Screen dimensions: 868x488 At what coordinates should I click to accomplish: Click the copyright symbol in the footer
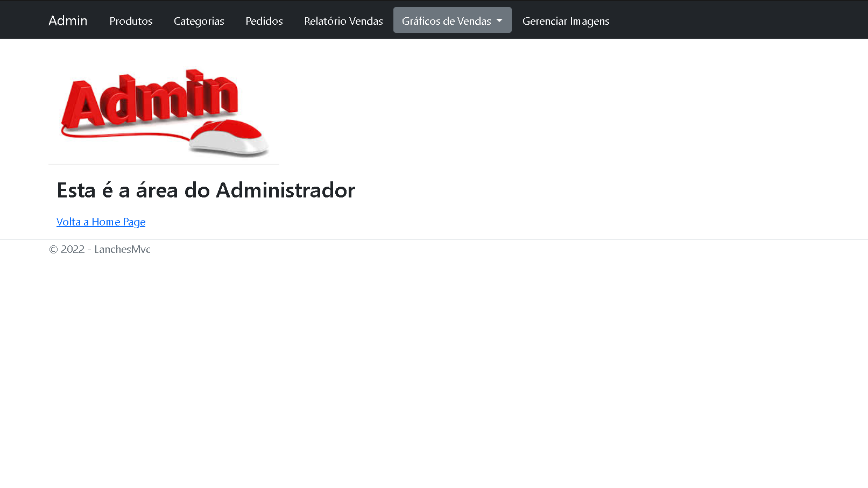tap(53, 249)
